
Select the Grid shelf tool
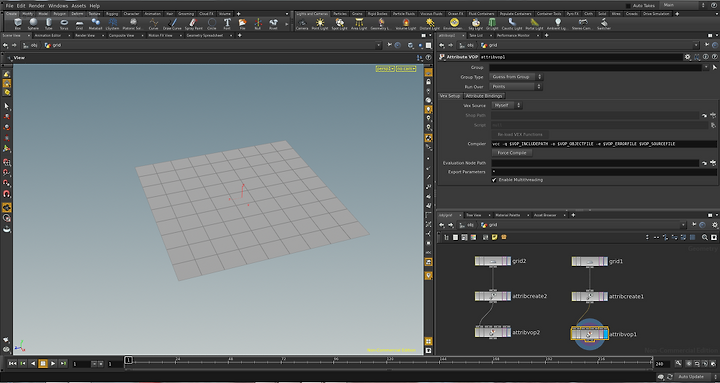79,23
